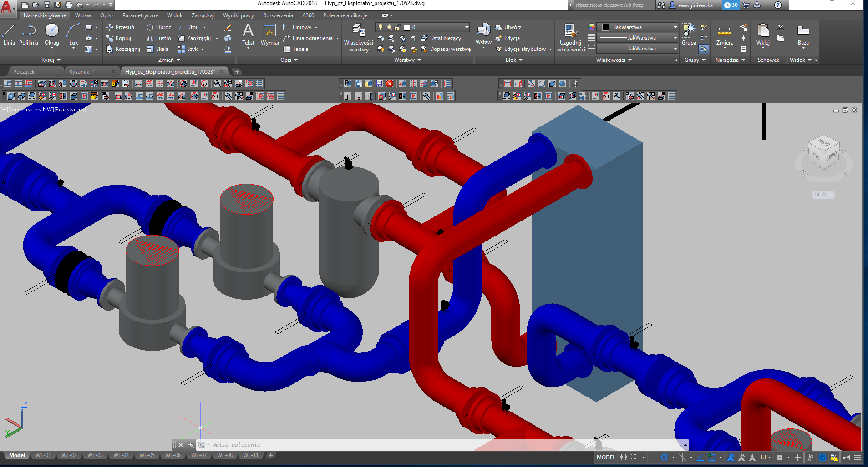This screenshot has width=868, height=467.
Task: Toggle polar tracking in status bar
Action: click(665, 457)
